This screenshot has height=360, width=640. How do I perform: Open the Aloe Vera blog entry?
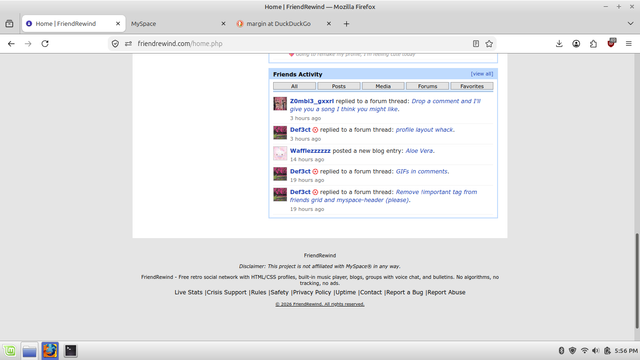[x=419, y=151]
